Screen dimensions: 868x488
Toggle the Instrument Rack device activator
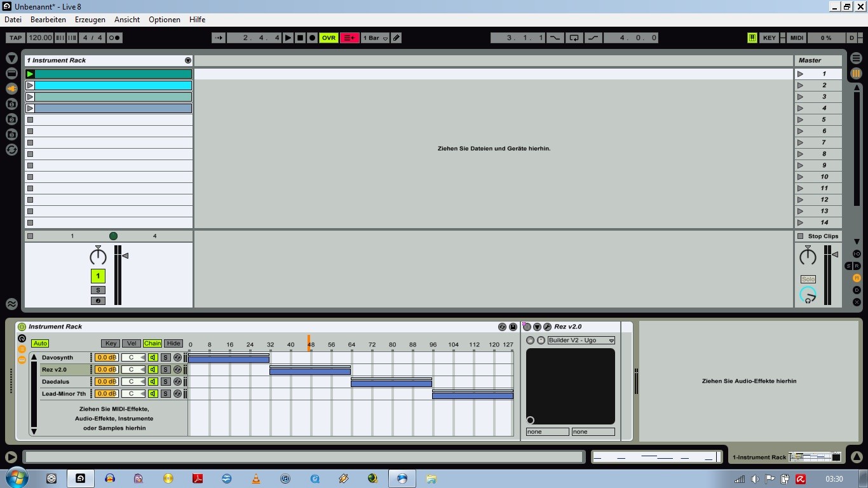[x=22, y=327]
